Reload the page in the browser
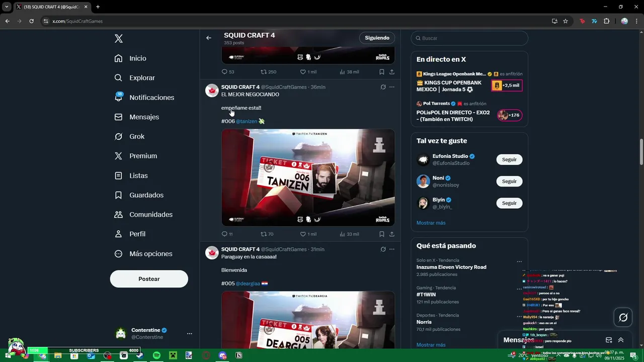 31,21
